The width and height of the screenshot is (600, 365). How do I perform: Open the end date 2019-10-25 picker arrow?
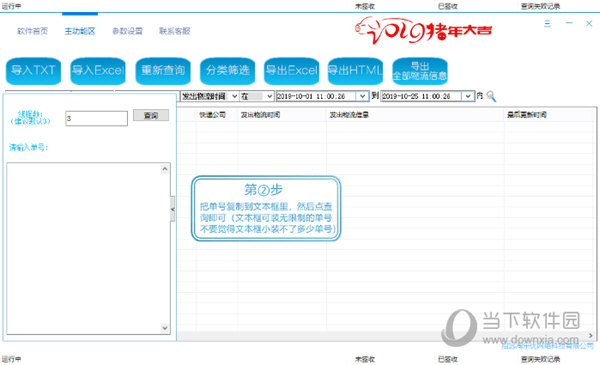[468, 96]
